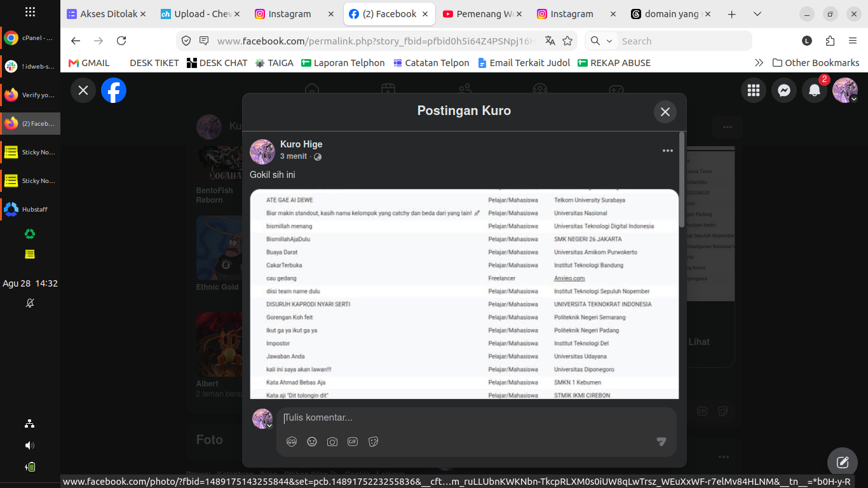
Task: Switch to the Pemenang YouTube tab
Action: pyautogui.click(x=482, y=14)
